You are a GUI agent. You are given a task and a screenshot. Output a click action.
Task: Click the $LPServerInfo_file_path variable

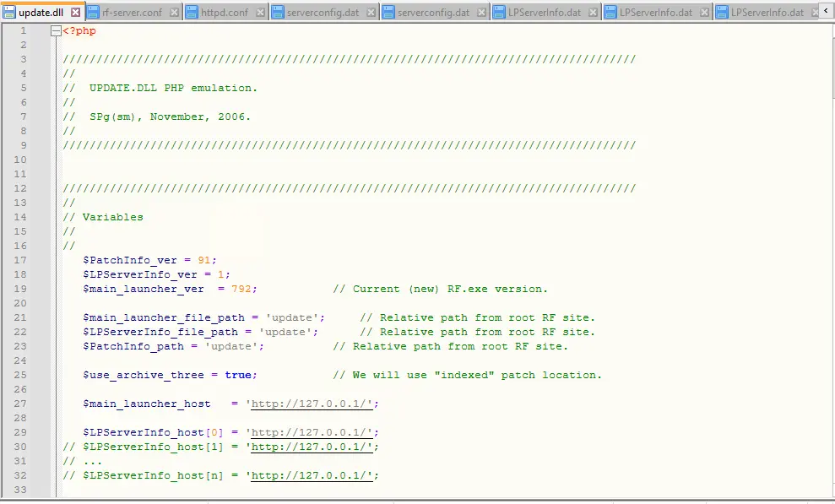[x=160, y=332]
